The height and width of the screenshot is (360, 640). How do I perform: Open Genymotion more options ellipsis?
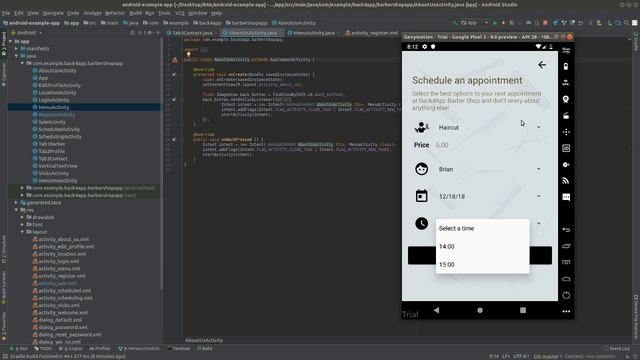pos(566,311)
